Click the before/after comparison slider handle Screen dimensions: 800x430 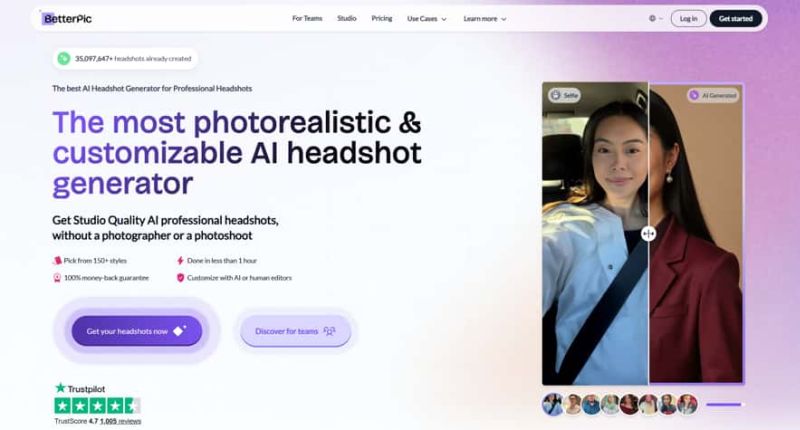click(x=648, y=233)
